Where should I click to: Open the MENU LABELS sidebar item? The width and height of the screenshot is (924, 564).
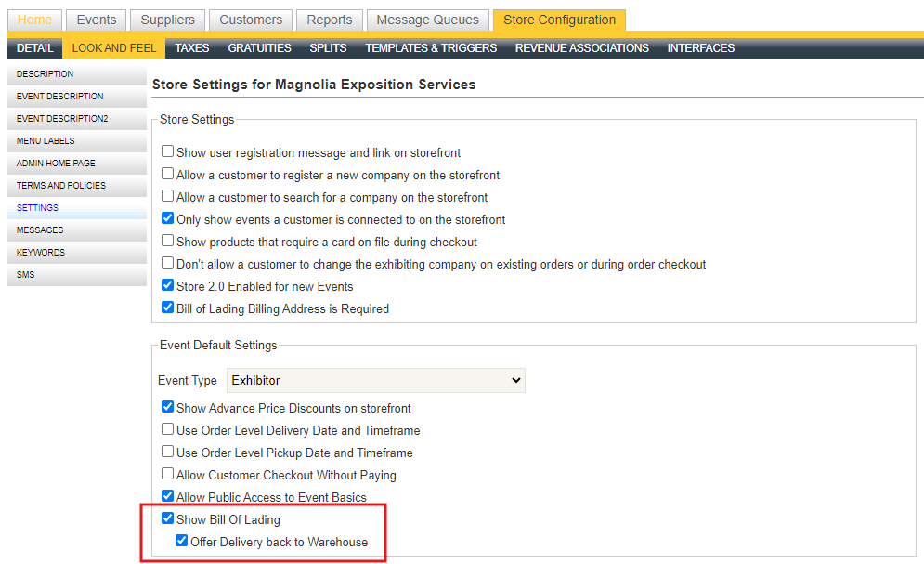[x=46, y=141]
